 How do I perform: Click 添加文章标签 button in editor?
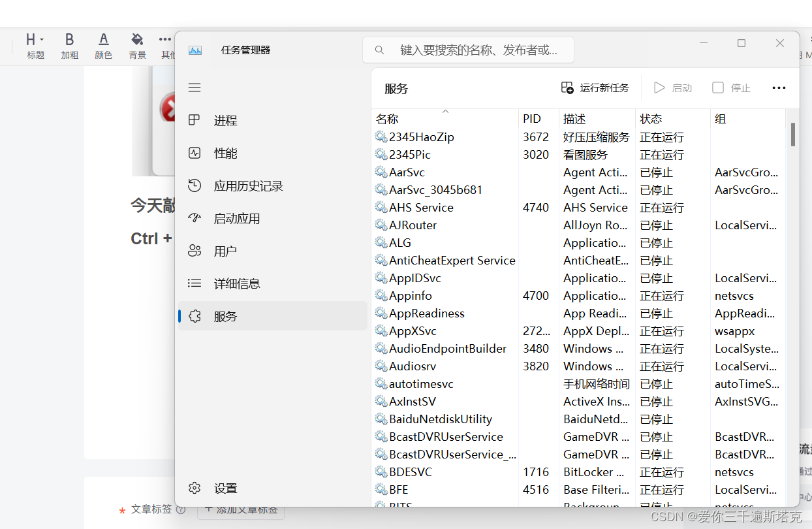click(x=241, y=509)
